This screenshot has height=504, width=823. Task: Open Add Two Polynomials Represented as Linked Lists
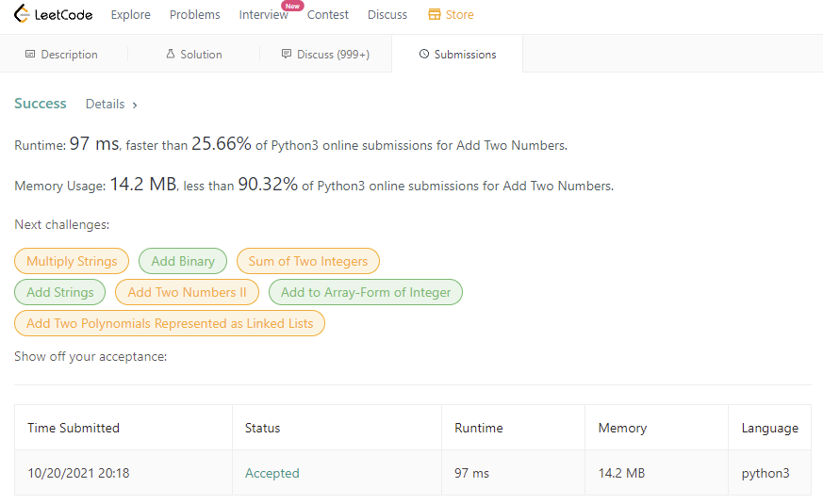170,323
